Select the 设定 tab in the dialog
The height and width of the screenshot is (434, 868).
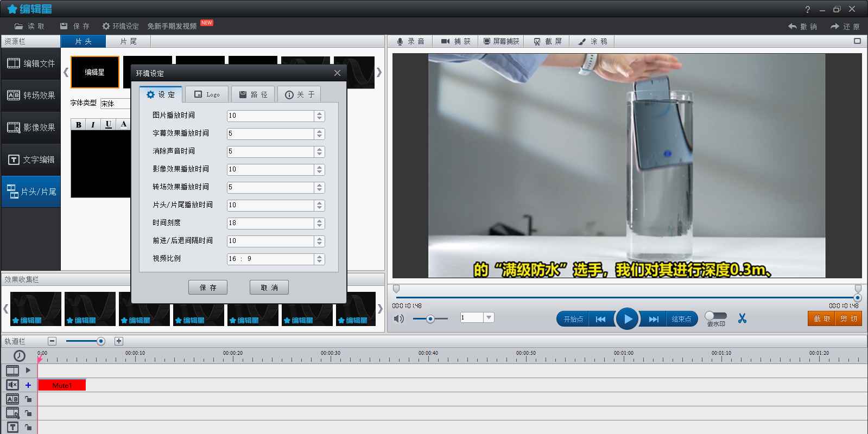pos(161,94)
